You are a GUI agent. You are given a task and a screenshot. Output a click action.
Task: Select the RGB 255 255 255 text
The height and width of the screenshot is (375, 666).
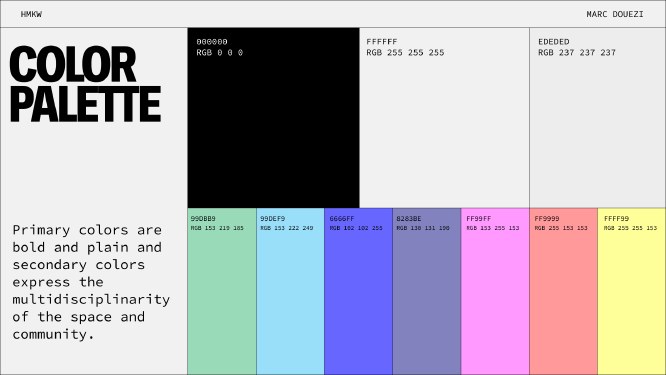tap(405, 53)
